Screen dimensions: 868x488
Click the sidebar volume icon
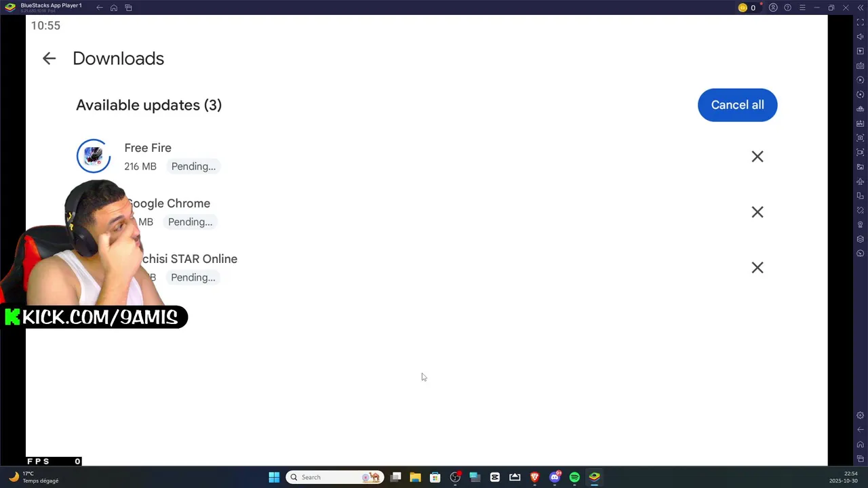coord(861,37)
